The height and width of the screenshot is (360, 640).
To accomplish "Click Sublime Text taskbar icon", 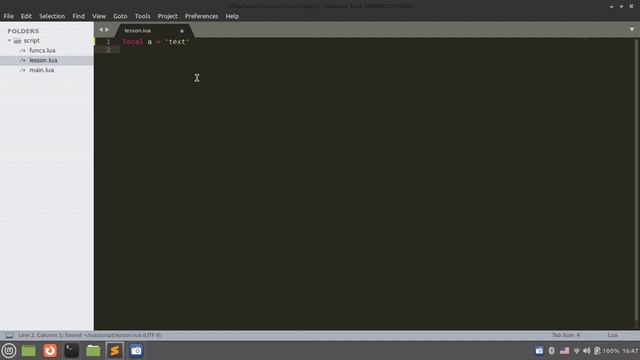I will coord(115,351).
